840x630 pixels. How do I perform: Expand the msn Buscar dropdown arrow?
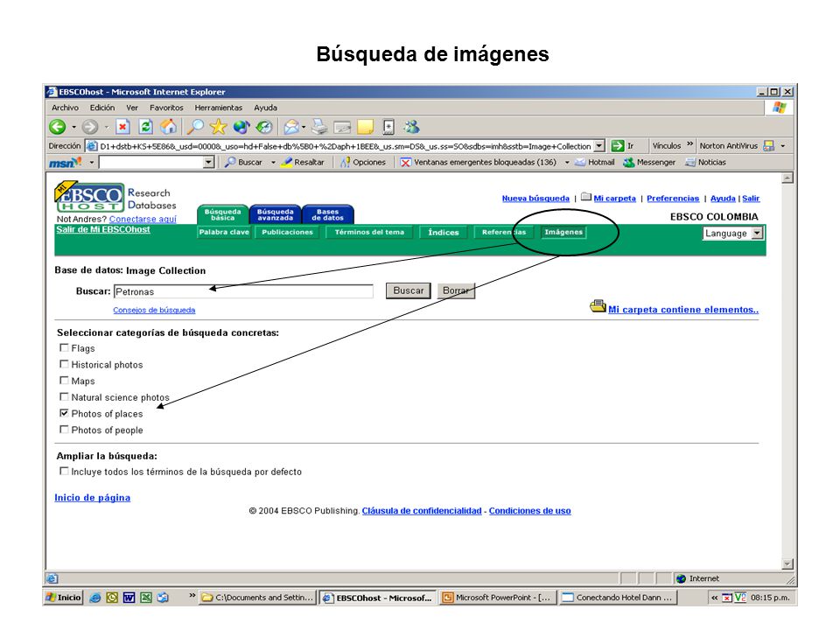coord(273,163)
